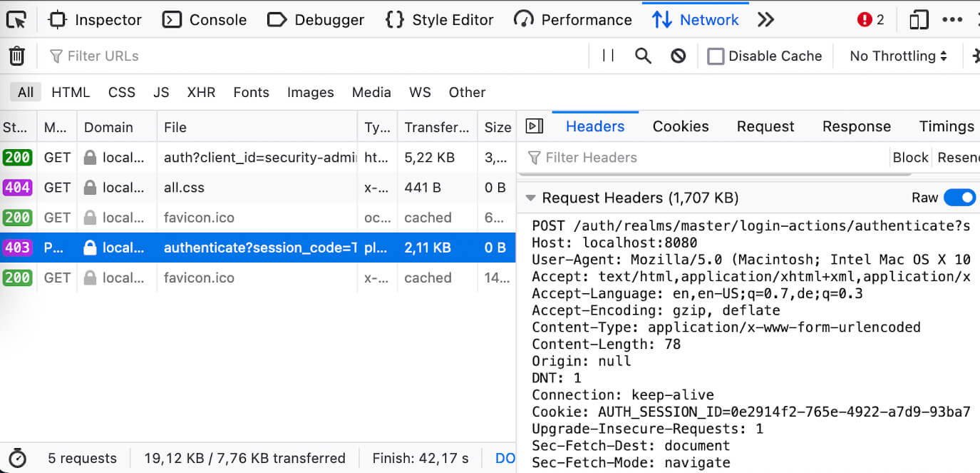This screenshot has height=473, width=980.
Task: Switch to the Cookies tab
Action: click(x=680, y=126)
